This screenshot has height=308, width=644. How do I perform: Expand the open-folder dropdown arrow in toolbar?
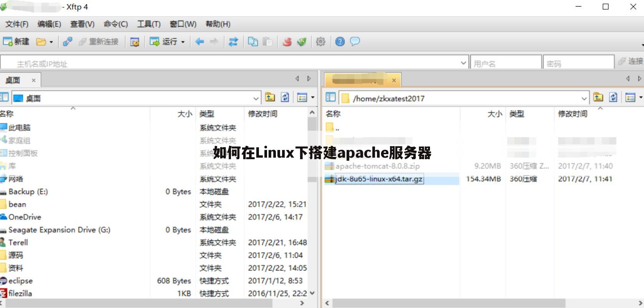point(51,42)
